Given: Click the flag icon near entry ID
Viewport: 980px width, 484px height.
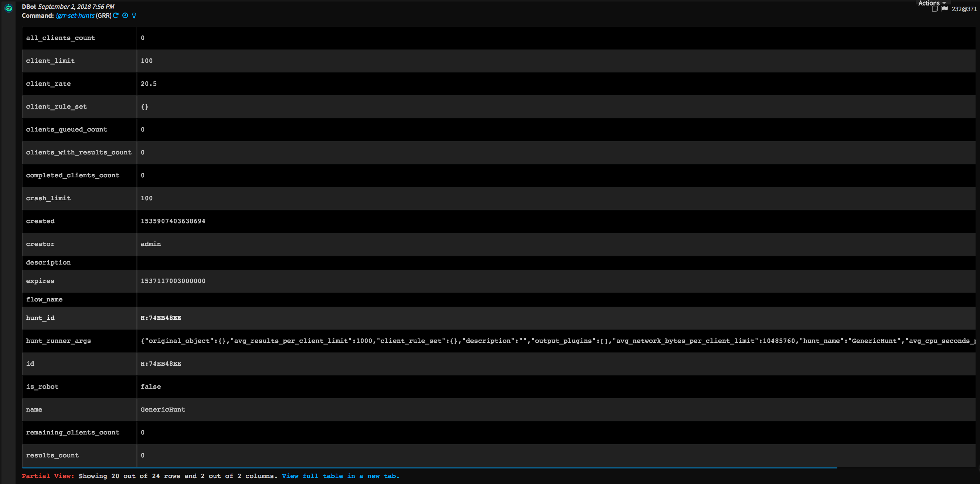Looking at the screenshot, I should tap(944, 9).
